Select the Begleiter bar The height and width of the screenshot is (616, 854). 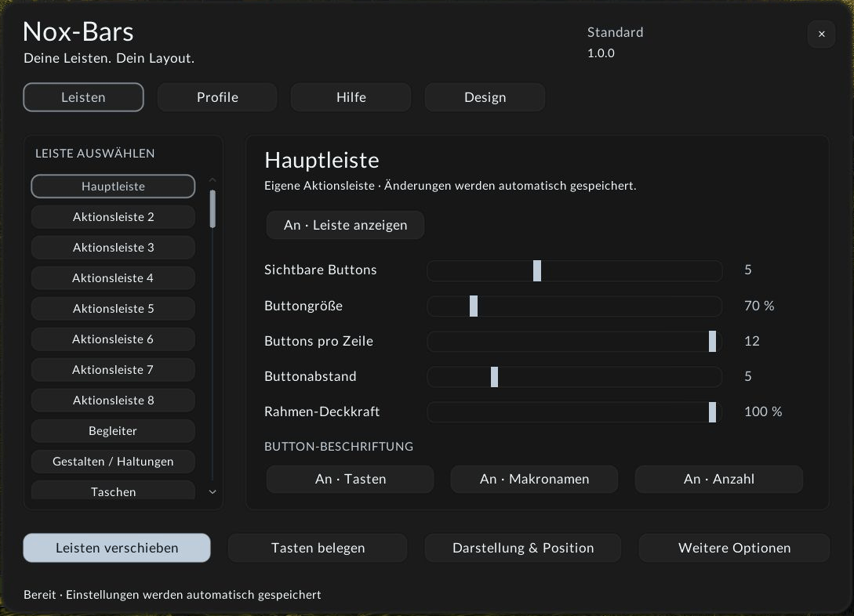point(113,430)
